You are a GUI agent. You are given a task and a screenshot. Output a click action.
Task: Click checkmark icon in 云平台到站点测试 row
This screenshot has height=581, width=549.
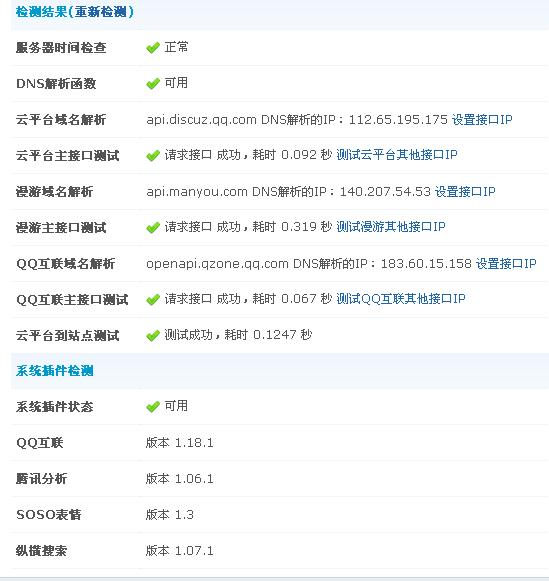click(153, 336)
